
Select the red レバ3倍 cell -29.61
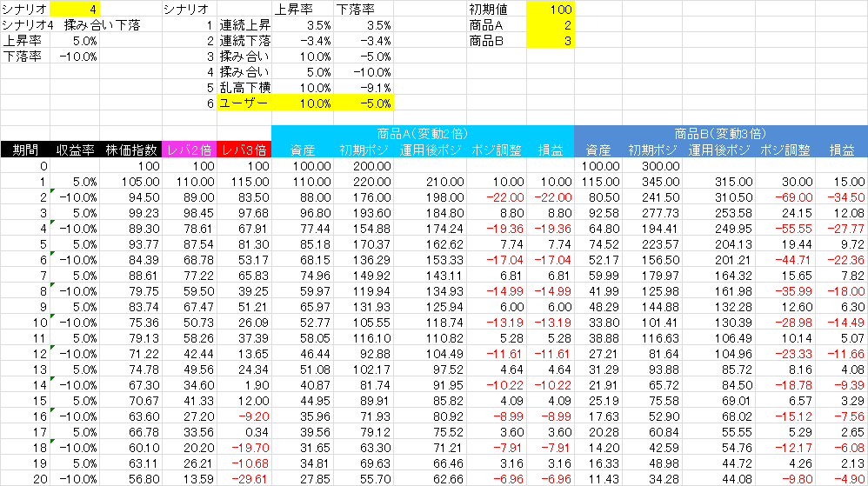point(244,479)
